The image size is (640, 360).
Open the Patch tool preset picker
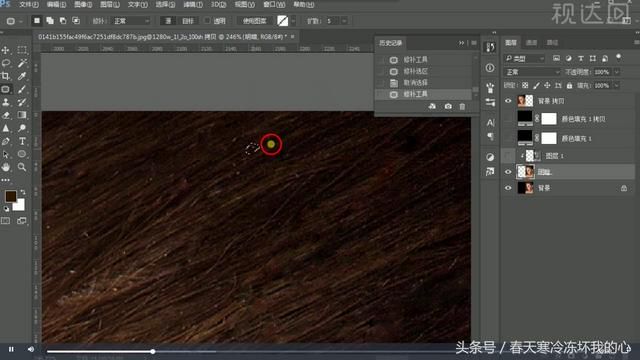tap(14, 20)
